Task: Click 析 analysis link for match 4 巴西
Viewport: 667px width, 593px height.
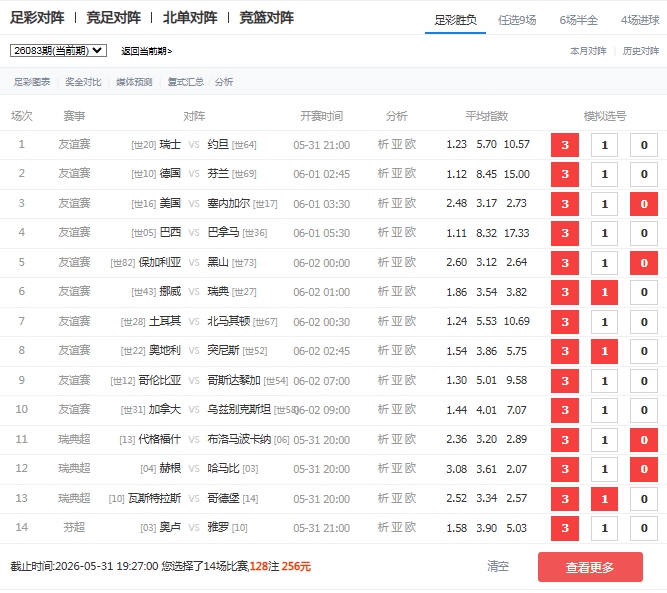Action: pos(383,233)
